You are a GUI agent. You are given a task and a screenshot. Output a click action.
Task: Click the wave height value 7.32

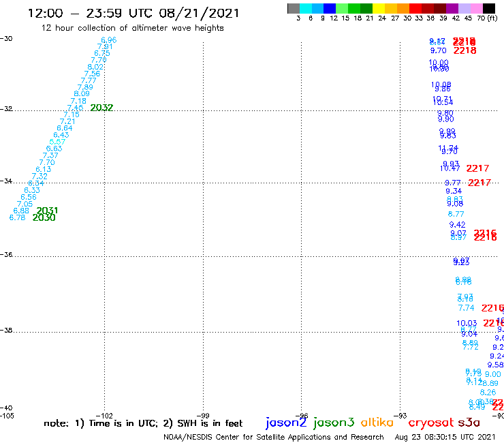40,177
